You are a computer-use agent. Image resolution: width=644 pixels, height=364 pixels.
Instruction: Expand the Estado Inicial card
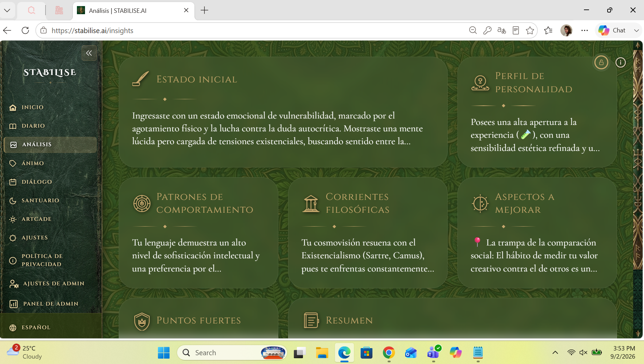(283, 112)
